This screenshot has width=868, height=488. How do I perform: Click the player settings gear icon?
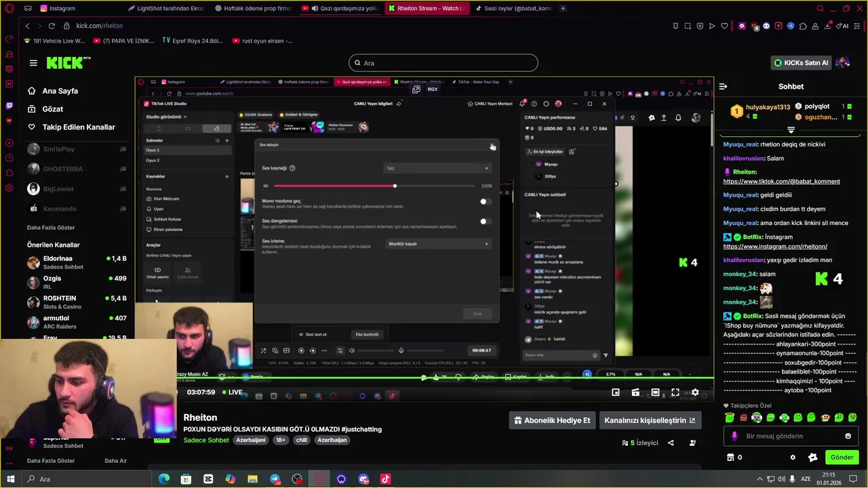695,392
